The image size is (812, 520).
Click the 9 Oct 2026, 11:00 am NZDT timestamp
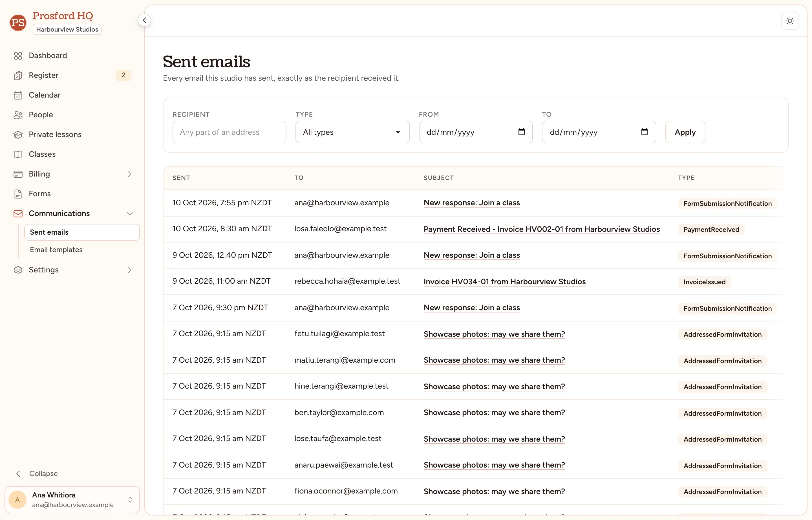(x=222, y=281)
